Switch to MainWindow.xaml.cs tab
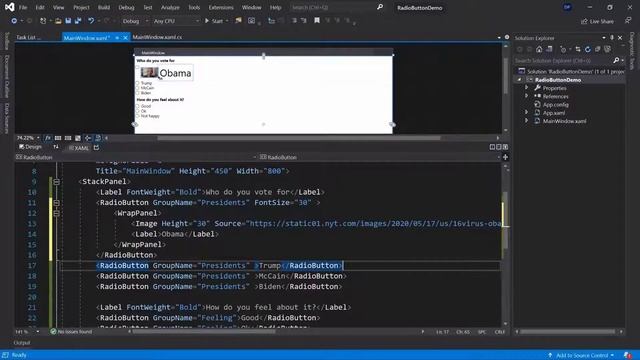This screenshot has height=360, width=640. [157, 37]
